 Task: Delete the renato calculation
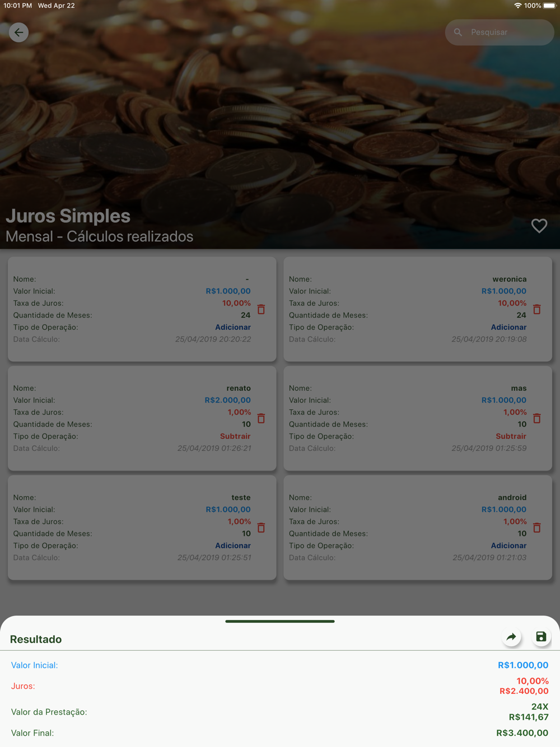click(261, 418)
